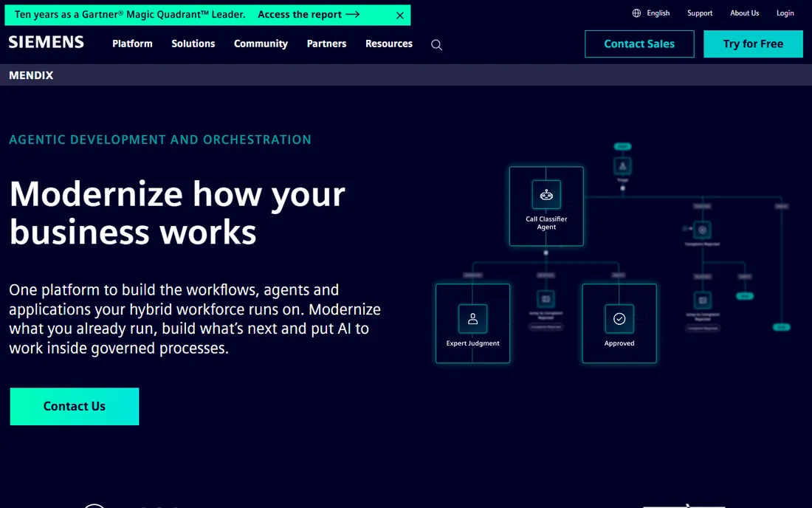Click the Ten years as a Gartner text
812x508 pixels.
tap(130, 15)
